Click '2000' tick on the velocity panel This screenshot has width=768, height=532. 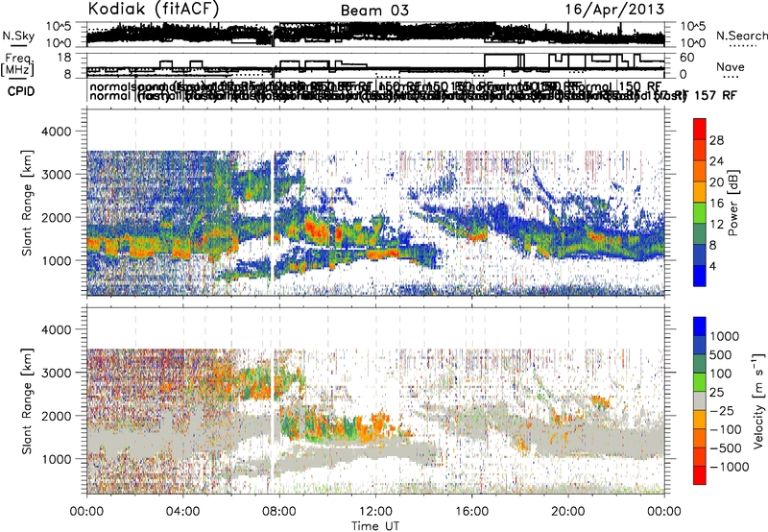pos(59,416)
